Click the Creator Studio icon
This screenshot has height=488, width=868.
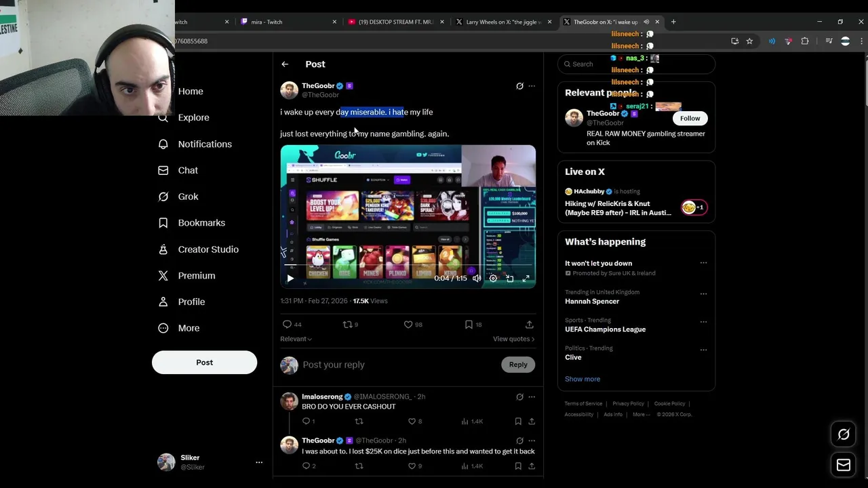tap(163, 249)
